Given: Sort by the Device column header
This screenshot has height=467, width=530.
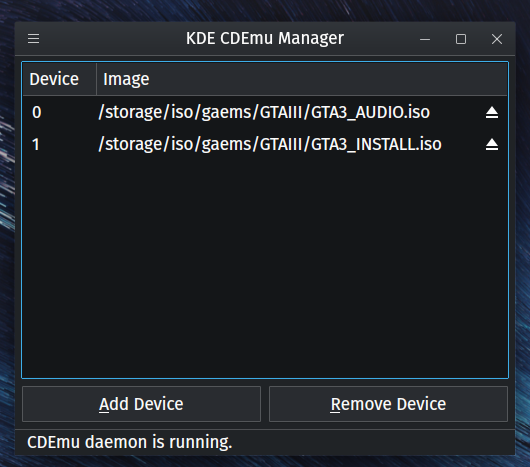Looking at the screenshot, I should [x=59, y=79].
